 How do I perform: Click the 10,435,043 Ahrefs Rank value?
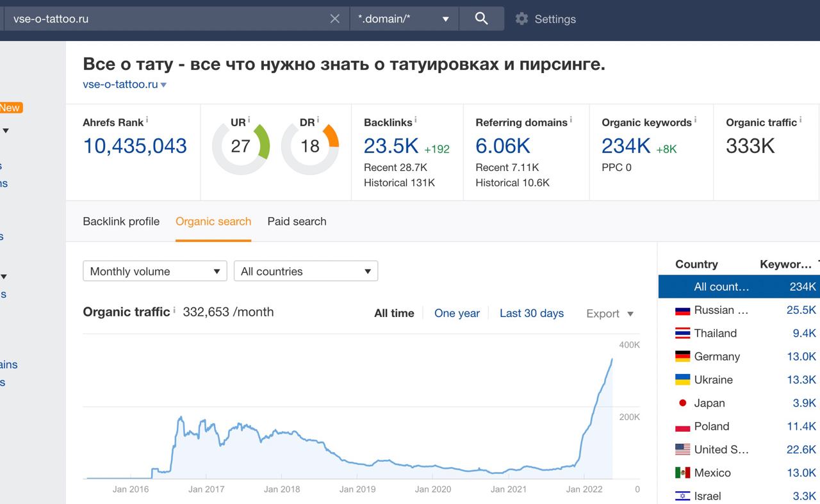click(x=135, y=146)
